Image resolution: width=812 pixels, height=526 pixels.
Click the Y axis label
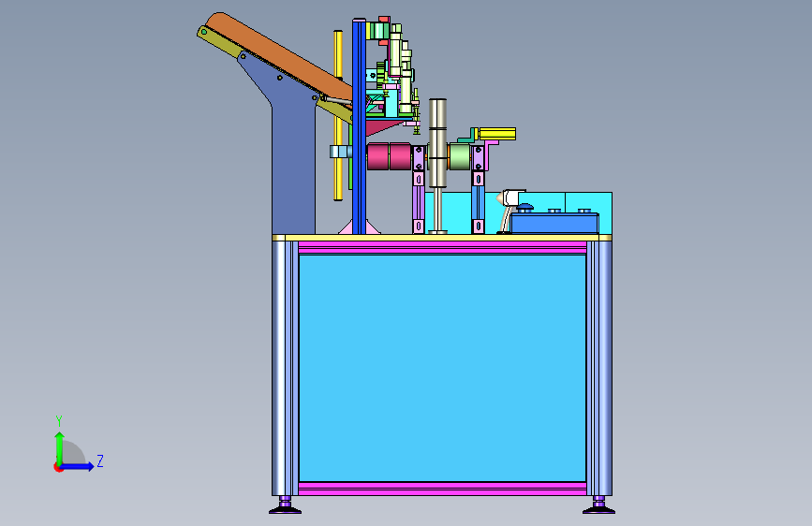(59, 421)
